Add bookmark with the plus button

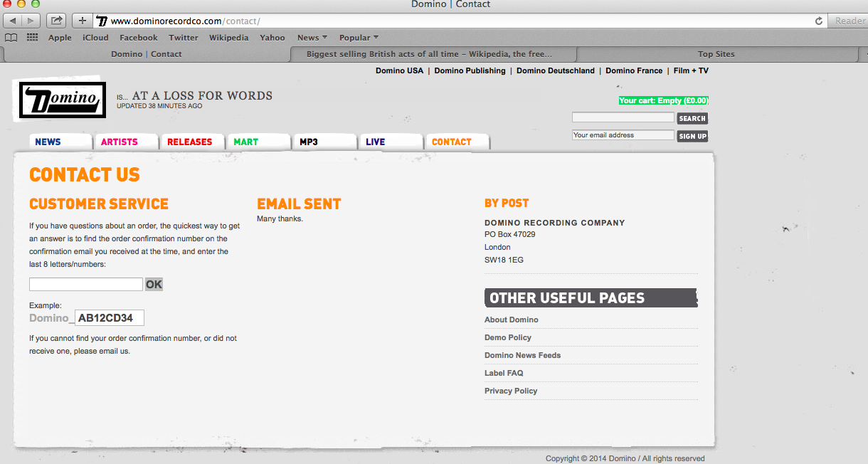(83, 21)
